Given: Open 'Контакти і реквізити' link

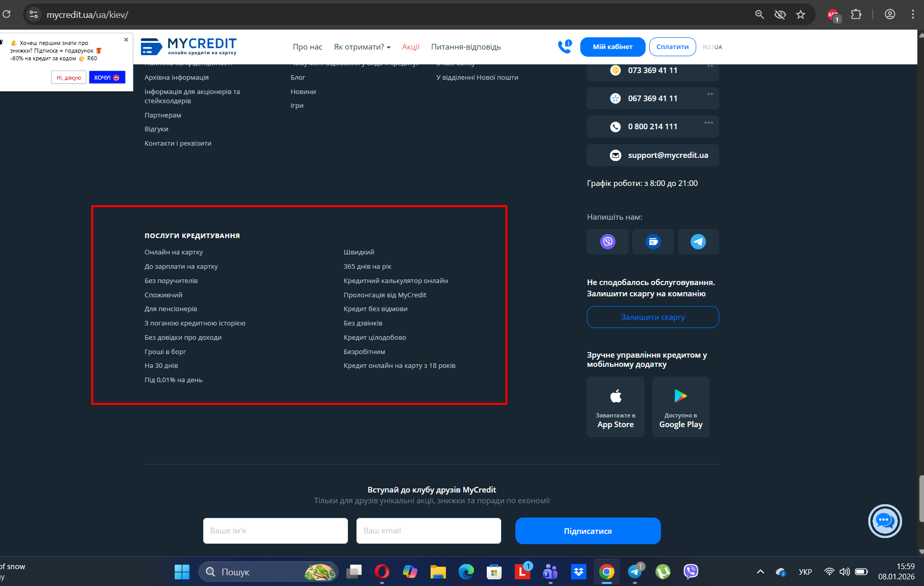Looking at the screenshot, I should pyautogui.click(x=178, y=143).
